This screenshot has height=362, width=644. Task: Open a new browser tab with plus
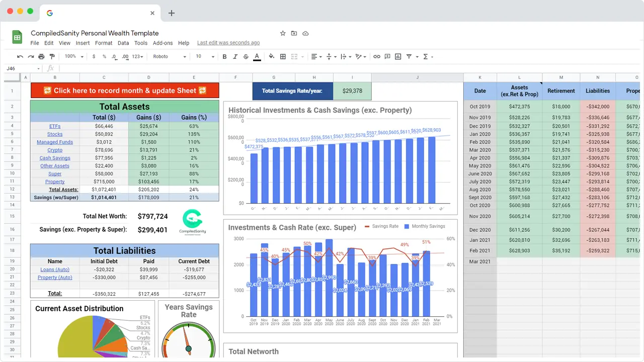(171, 13)
